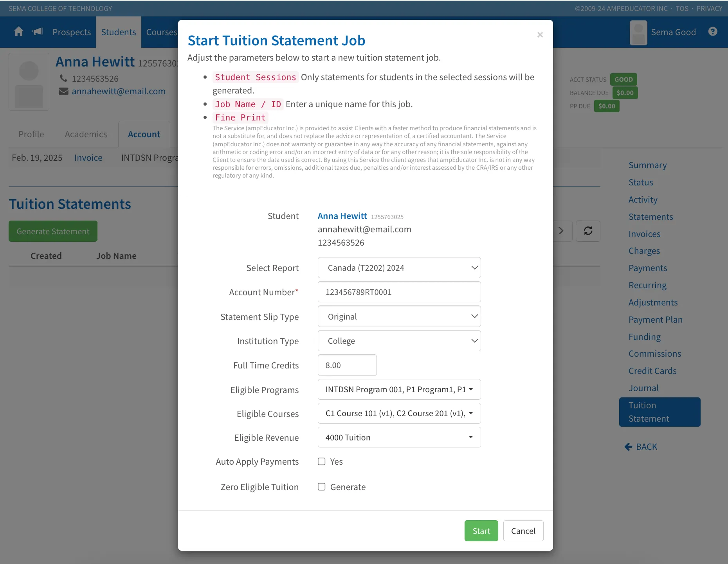Cancel the tuition statement dialog
Viewport: 728px width, 564px height.
[x=523, y=531]
